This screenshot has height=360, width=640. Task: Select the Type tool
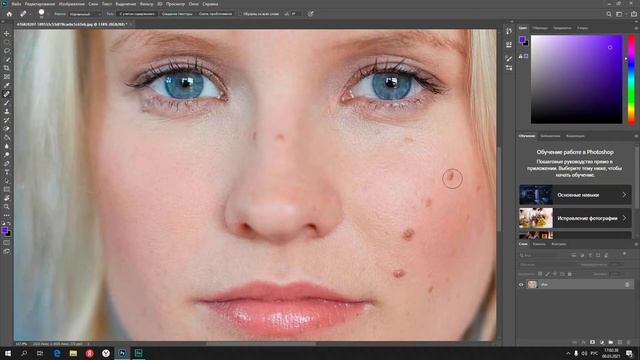pos(7,172)
